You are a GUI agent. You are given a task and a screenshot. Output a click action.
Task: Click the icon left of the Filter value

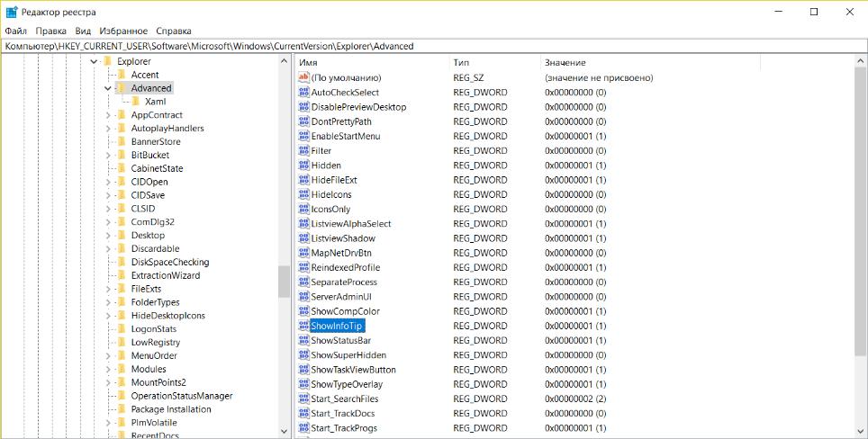pyautogui.click(x=303, y=150)
